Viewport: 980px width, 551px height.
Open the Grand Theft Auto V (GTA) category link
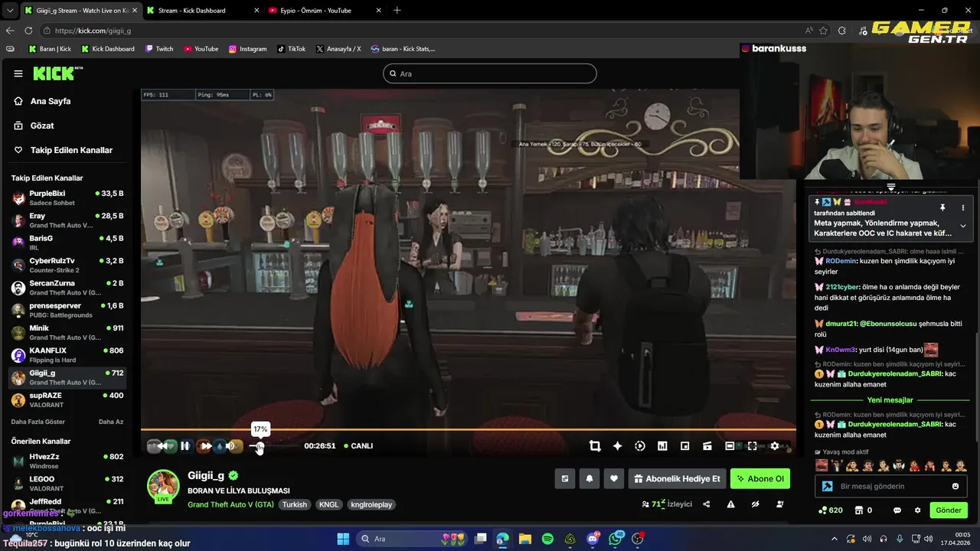230,505
